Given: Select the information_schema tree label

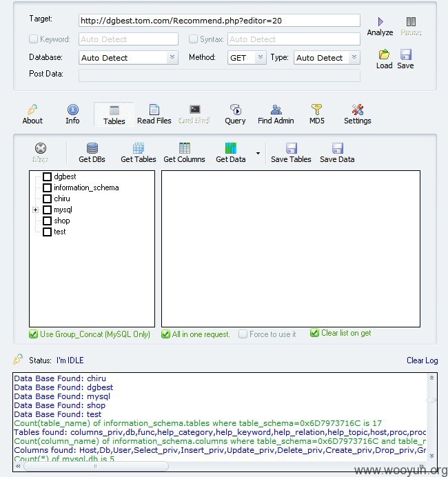Looking at the screenshot, I should [86, 187].
